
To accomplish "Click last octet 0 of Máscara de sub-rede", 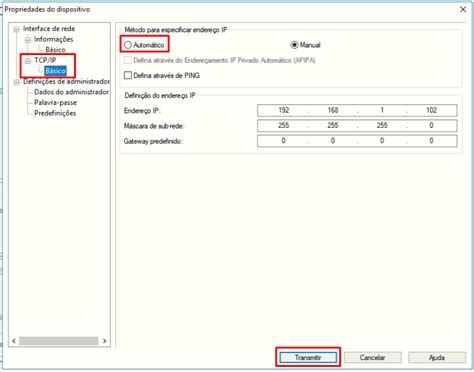I will [x=431, y=125].
